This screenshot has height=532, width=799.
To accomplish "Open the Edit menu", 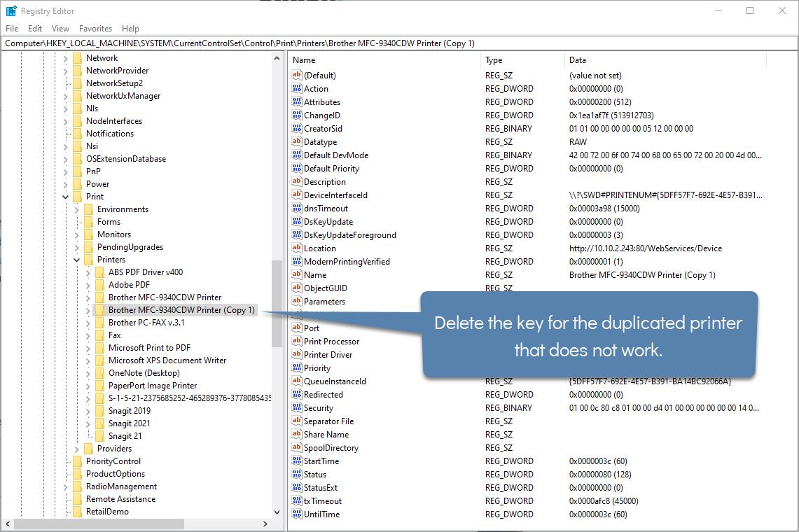I will click(x=34, y=29).
